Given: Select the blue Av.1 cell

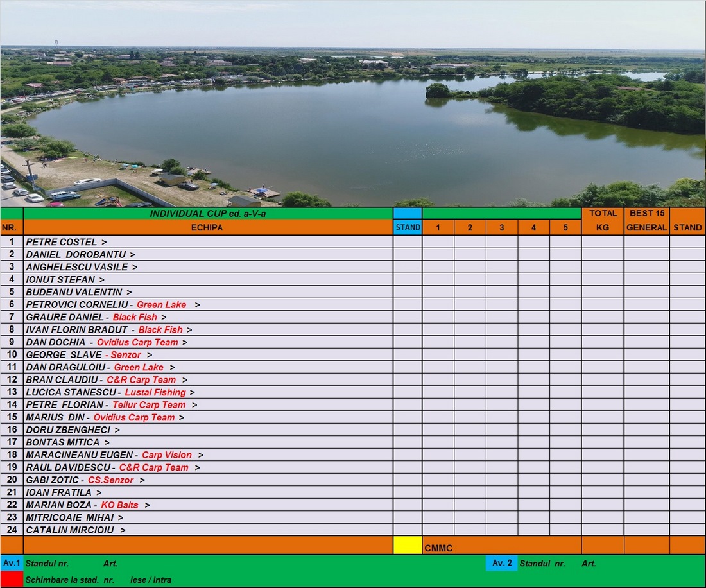Looking at the screenshot, I should click(12, 563).
